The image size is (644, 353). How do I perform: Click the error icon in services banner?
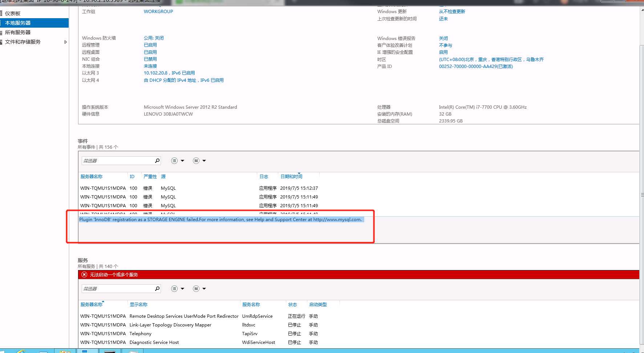pyautogui.click(x=84, y=274)
